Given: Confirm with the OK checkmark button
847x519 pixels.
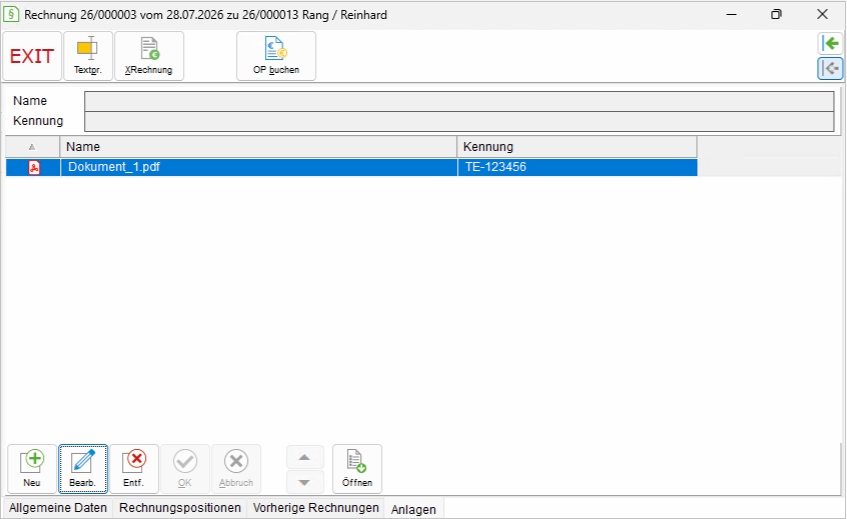Looking at the screenshot, I should click(185, 469).
